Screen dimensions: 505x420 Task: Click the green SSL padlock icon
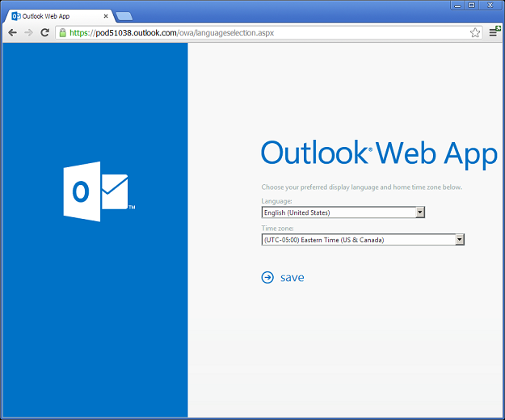tap(63, 33)
